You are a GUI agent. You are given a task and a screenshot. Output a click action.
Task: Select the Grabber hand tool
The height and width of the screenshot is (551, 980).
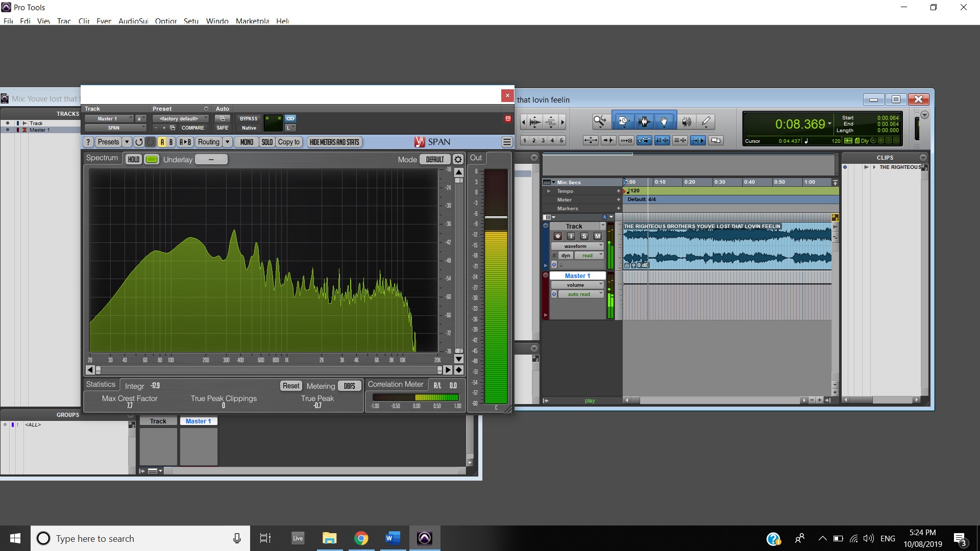tap(664, 121)
